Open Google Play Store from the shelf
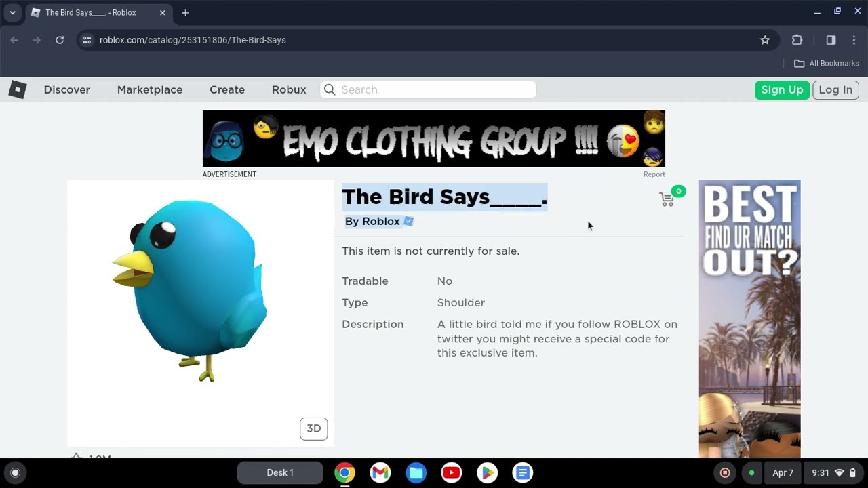This screenshot has height=488, width=868. click(x=487, y=472)
